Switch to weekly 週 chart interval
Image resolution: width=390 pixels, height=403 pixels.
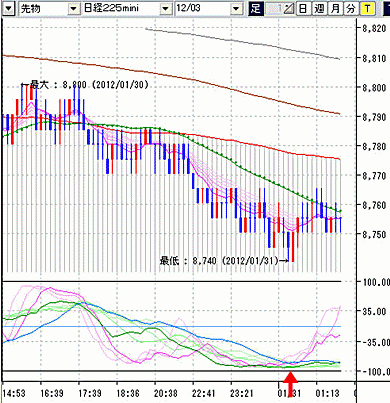319,8
